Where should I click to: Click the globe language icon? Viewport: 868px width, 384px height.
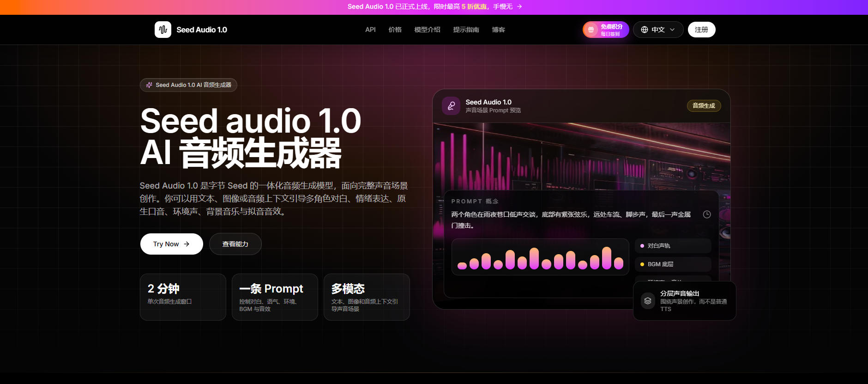coord(645,30)
